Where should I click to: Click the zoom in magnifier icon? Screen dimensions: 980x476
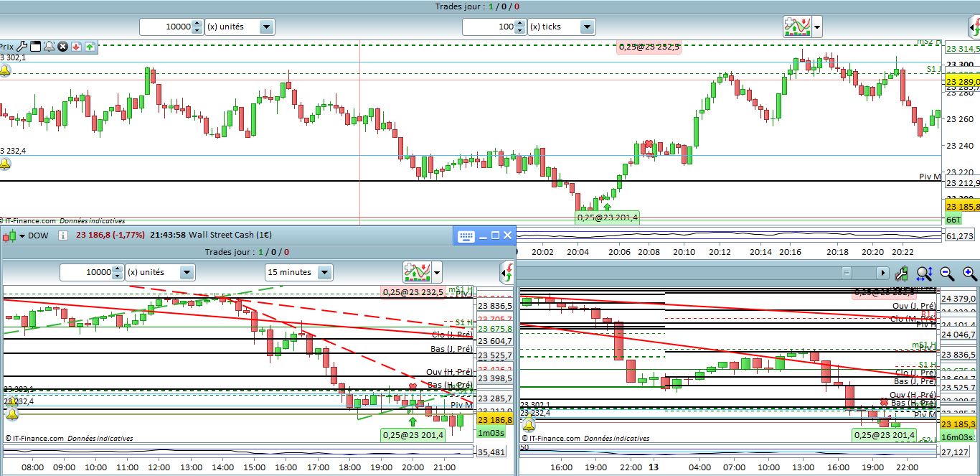coord(970,273)
